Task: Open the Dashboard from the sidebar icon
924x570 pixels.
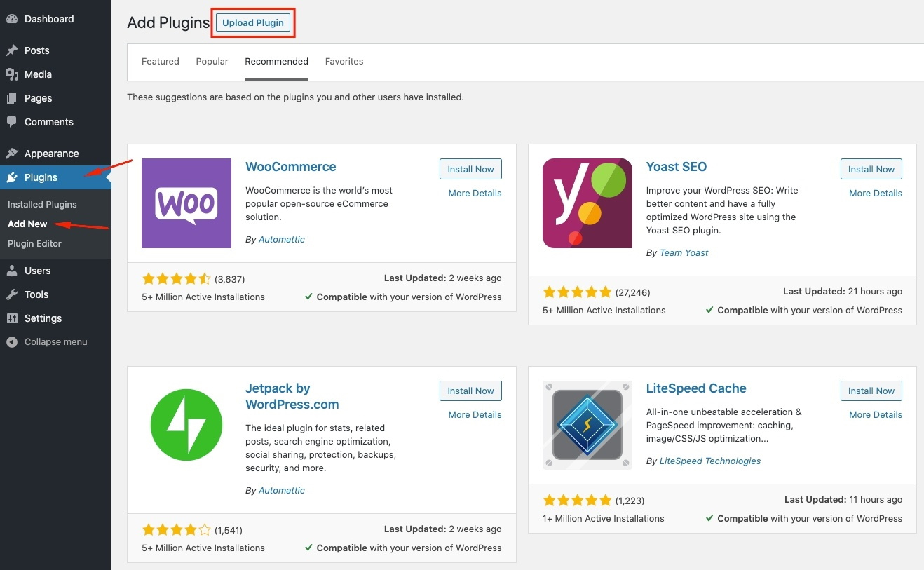Action: (13, 19)
